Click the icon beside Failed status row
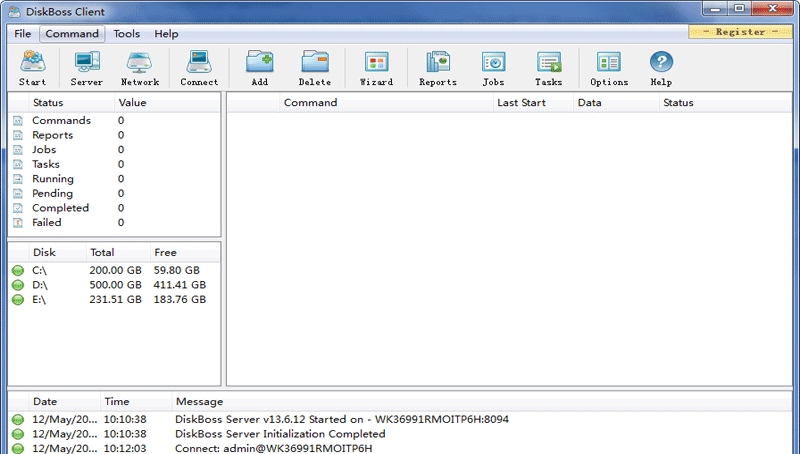Viewport: 800px width, 454px height. pos(18,223)
